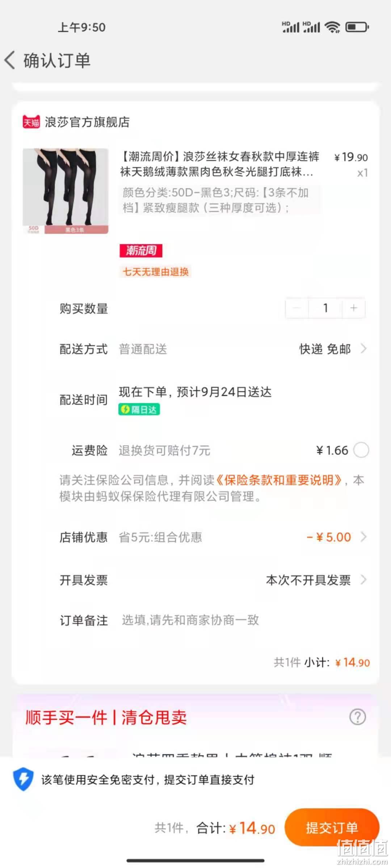Tap the back arrow beside 确认订单
This screenshot has height=868, width=391.
(10, 60)
